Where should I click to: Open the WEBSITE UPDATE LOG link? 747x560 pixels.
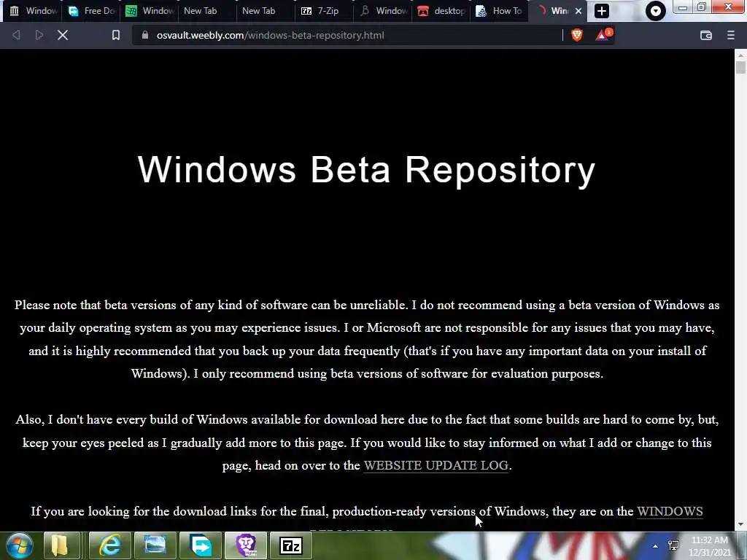pyautogui.click(x=436, y=465)
